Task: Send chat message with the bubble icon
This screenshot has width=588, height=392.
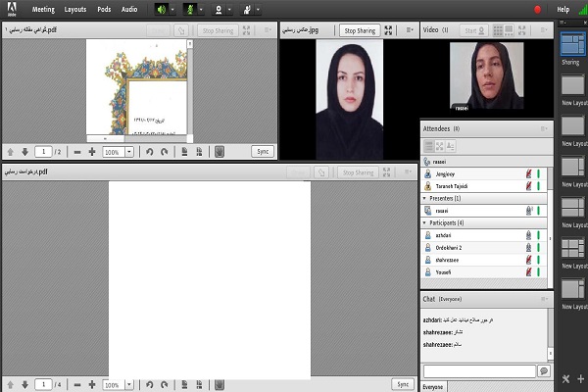Action: click(544, 371)
